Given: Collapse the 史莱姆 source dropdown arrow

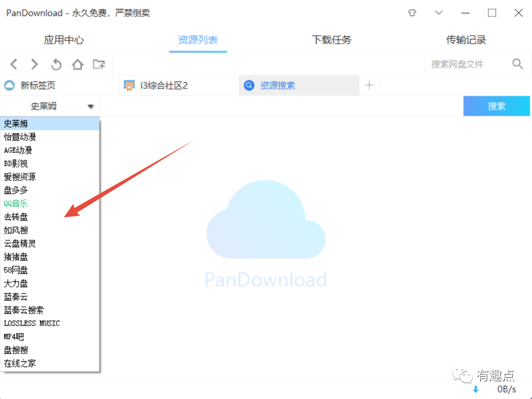Looking at the screenshot, I should tap(90, 106).
